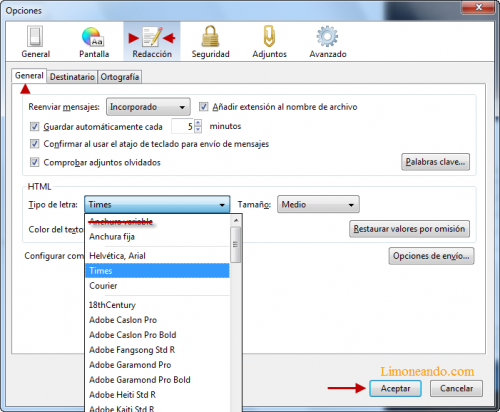The image size is (500, 412).
Task: Open the Tamaño Medio dropdown
Action: 318,204
